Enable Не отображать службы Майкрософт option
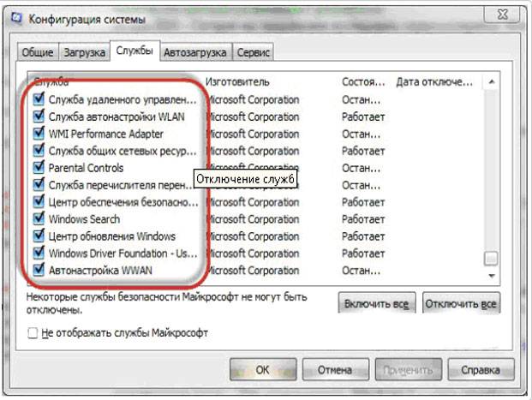 pyautogui.click(x=33, y=332)
